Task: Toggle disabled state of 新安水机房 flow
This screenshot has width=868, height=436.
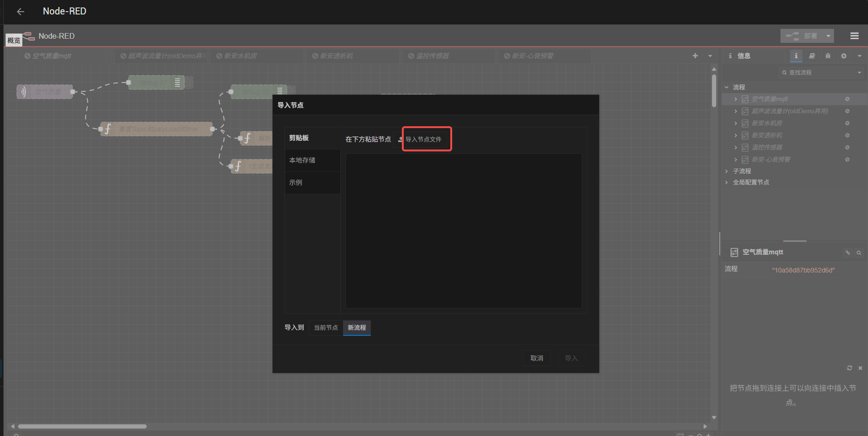Action: 847,123
